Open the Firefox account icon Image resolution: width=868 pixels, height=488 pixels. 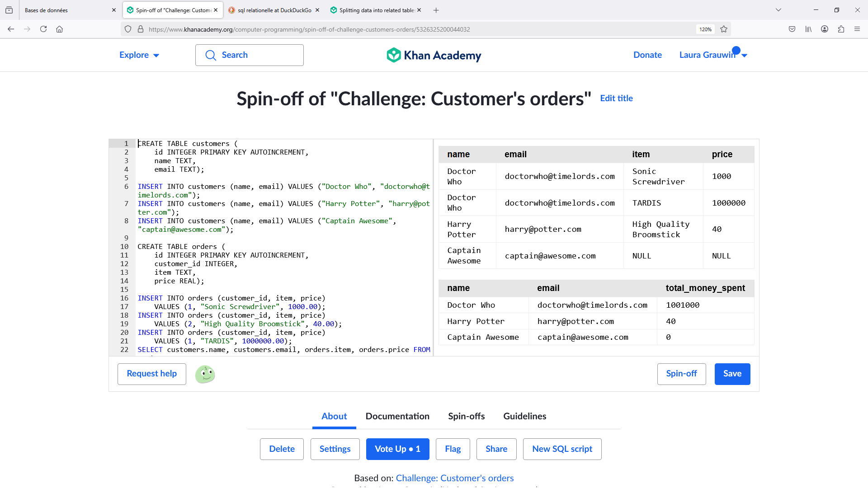coord(825,29)
